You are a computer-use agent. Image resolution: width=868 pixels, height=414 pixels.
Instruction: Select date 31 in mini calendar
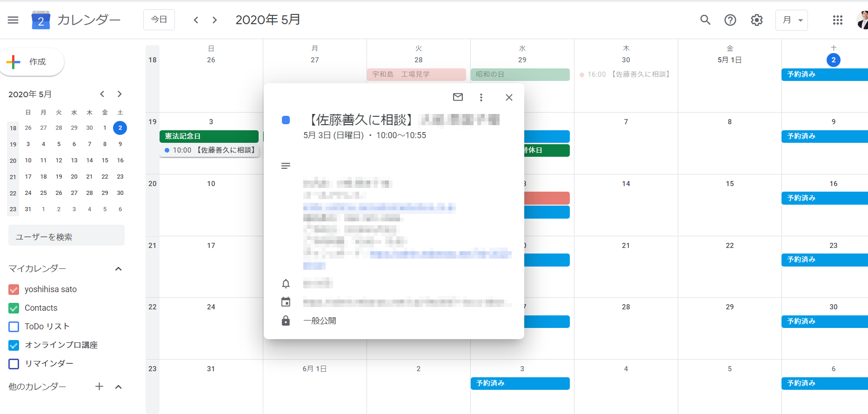(x=28, y=209)
